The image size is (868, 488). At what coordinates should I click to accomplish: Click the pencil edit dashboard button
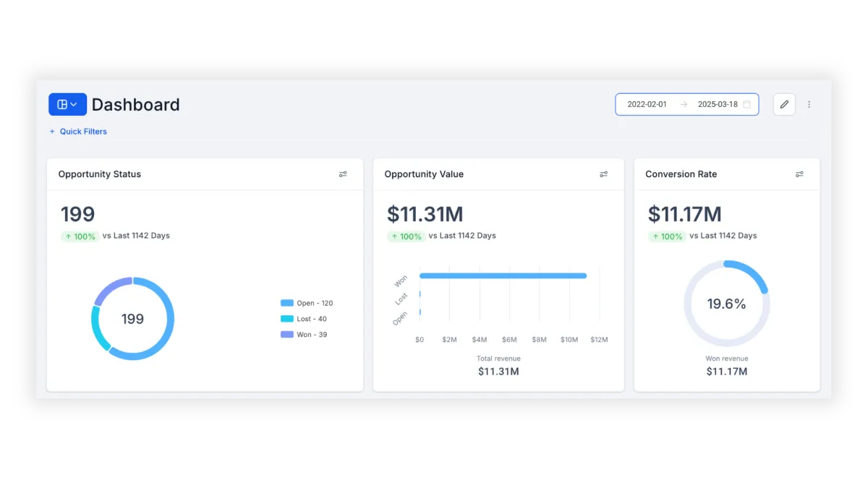(x=784, y=104)
